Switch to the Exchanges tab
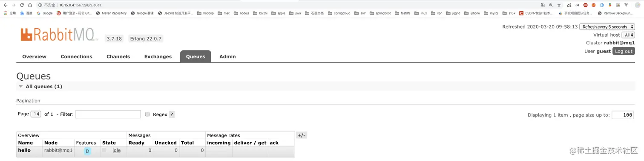 [158, 56]
